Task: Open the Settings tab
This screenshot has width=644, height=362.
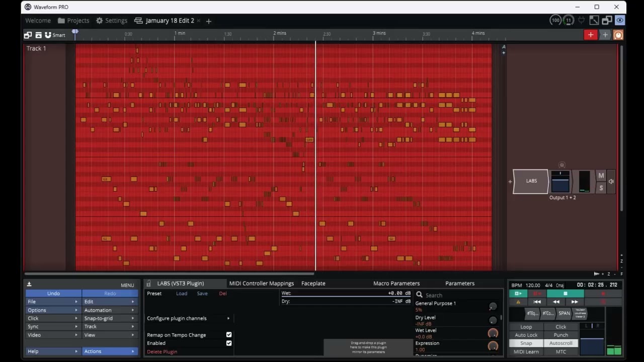Action: pyautogui.click(x=111, y=21)
